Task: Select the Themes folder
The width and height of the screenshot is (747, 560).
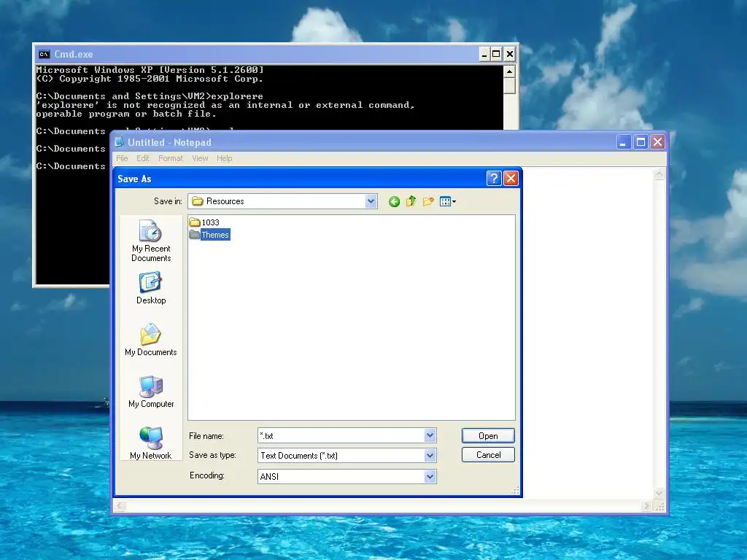Action: [209, 235]
